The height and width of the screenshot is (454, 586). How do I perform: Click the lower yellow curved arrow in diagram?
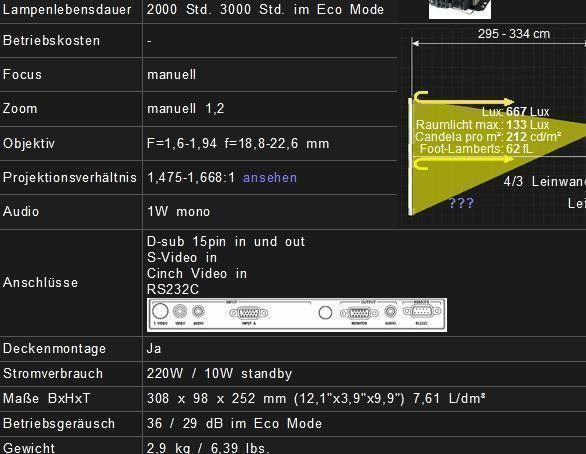(x=463, y=162)
